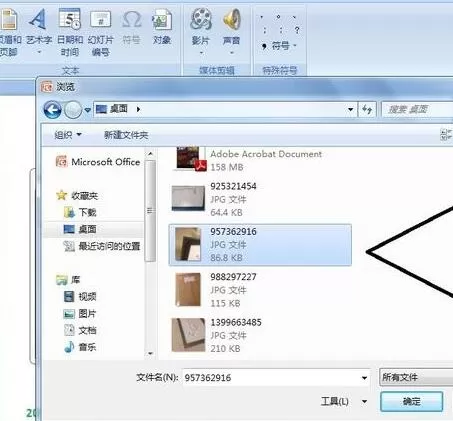Click navigation pane scroll down arrow
Image resolution: width=453 pixels, height=421 pixels.
(150, 354)
